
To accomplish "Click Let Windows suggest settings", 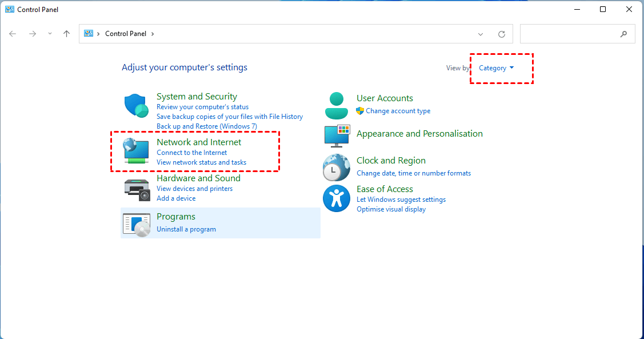I will [401, 200].
